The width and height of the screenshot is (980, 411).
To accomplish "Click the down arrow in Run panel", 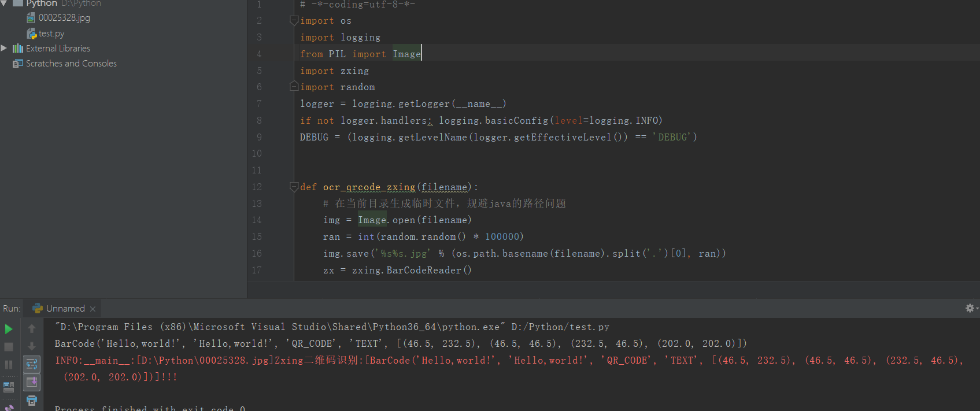I will point(32,346).
